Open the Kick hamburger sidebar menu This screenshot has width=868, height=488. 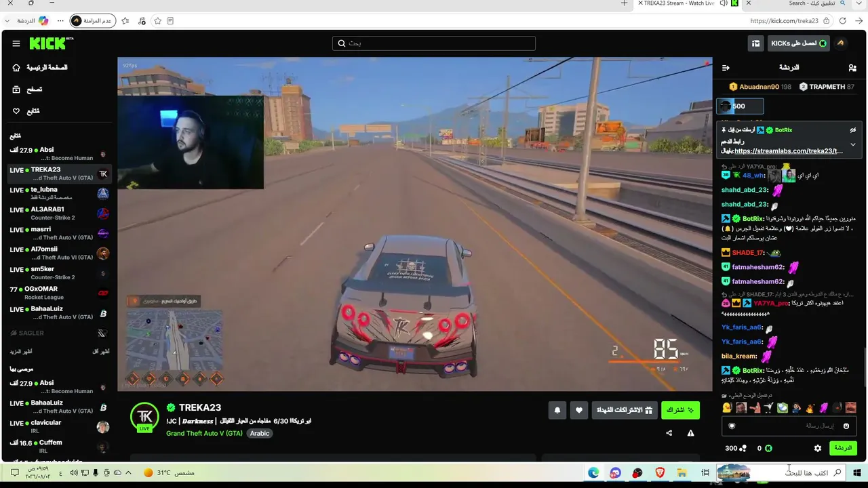click(16, 43)
